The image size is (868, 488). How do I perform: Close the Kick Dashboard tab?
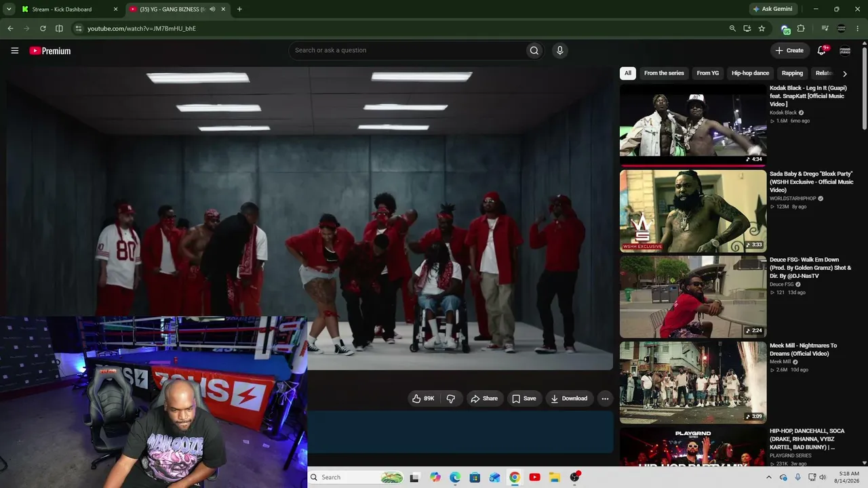(x=115, y=9)
